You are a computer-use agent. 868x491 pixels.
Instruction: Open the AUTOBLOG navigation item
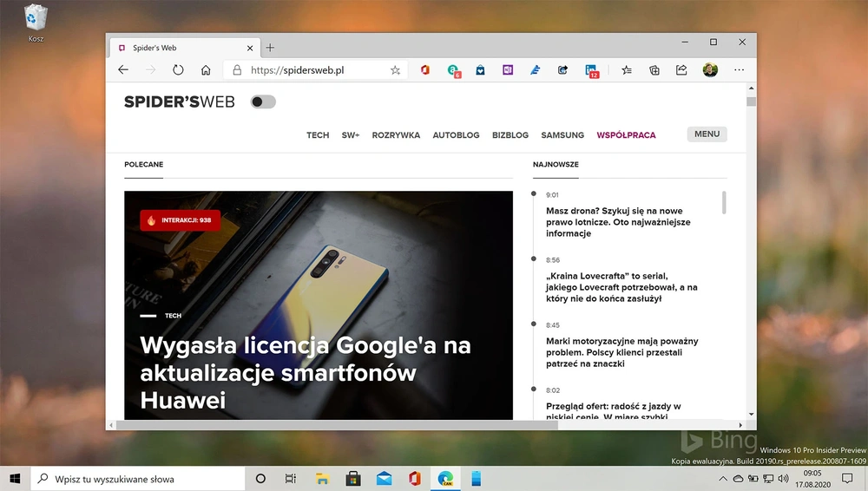(457, 135)
